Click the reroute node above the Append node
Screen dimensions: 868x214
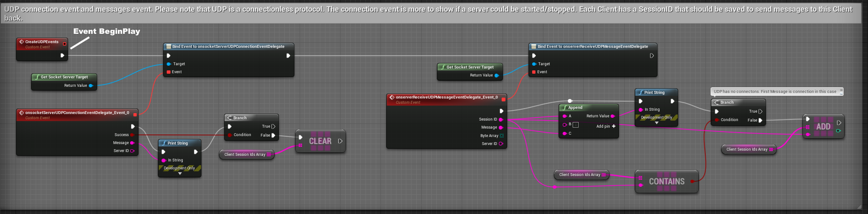(x=570, y=101)
